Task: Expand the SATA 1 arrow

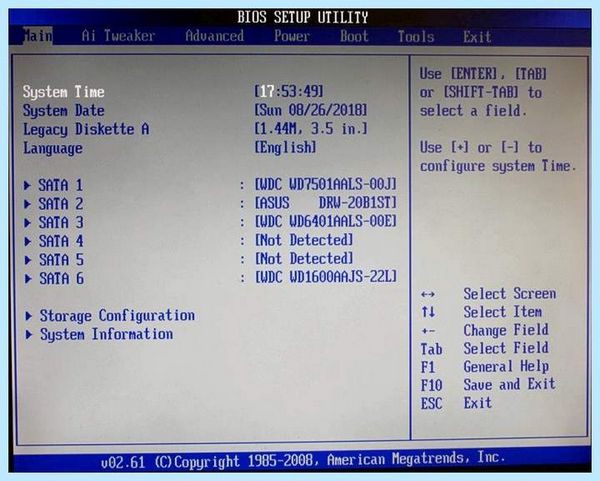Action: (27, 186)
